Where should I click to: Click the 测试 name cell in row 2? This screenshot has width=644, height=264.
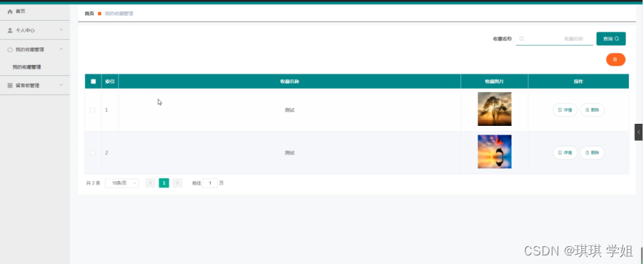tap(289, 152)
